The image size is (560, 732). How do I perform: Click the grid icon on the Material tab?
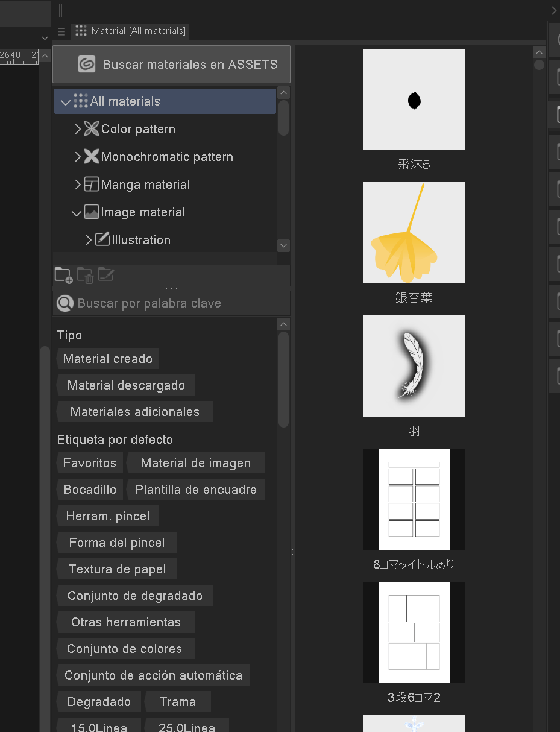coord(81,31)
